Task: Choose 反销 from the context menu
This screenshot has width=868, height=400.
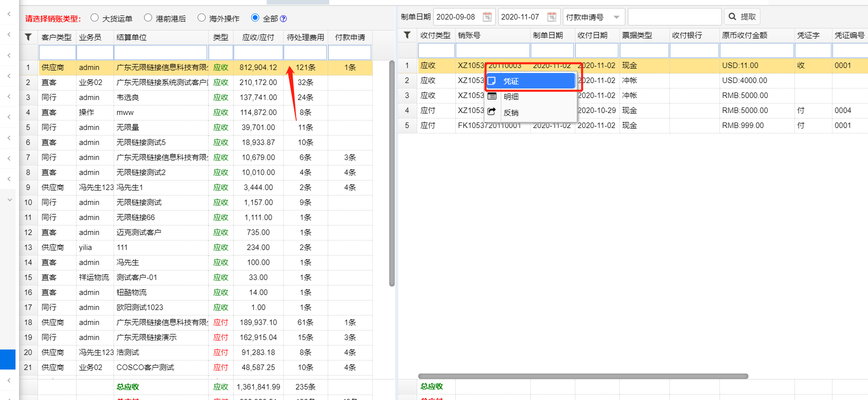Action: click(x=511, y=112)
